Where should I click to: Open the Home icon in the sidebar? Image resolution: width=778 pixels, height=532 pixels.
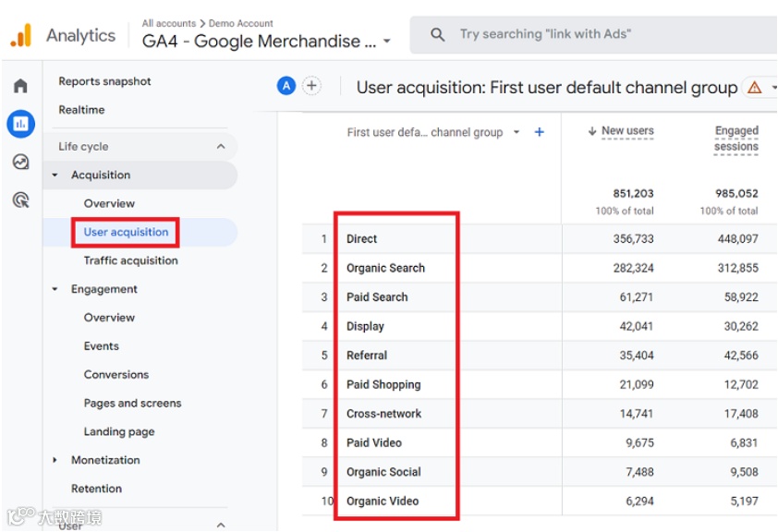[20, 86]
